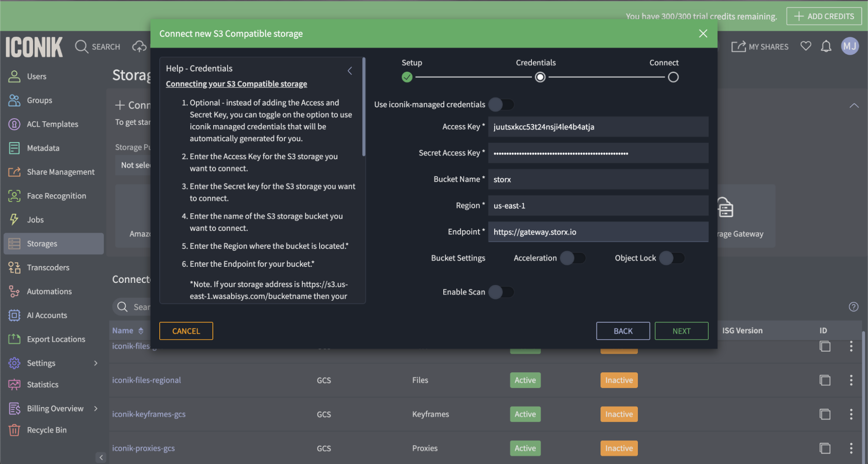Click the ADD CREDITS button
Screen dimensions: 868x464
(x=824, y=16)
